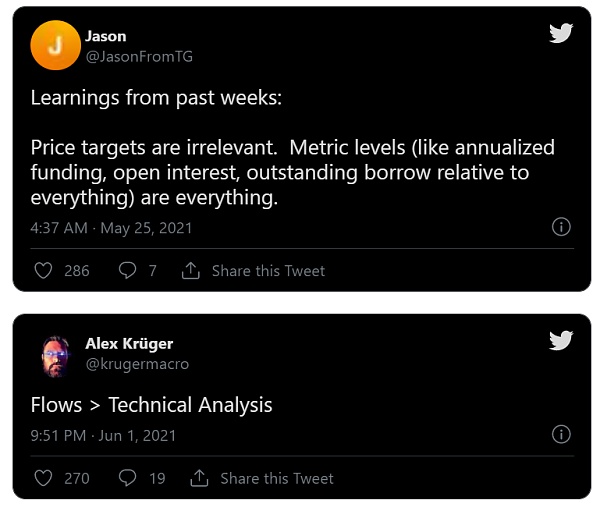Click the info icon on Alex Krüger's tweet

[x=562, y=435]
